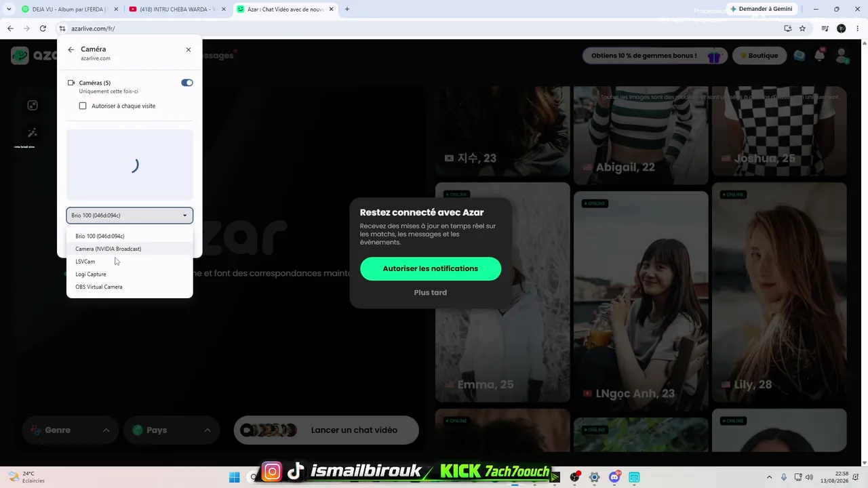Click 'Demander à Gemini' button
The image size is (868, 488).
[x=761, y=9]
